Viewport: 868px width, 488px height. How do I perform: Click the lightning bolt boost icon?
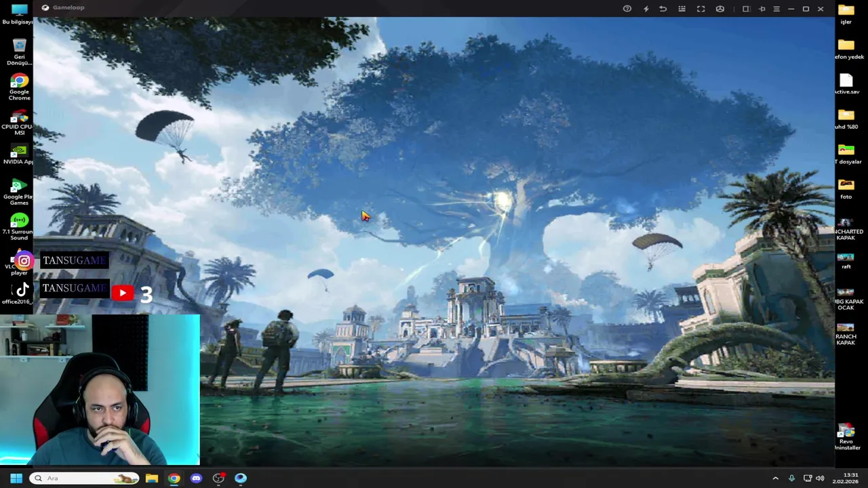(646, 9)
